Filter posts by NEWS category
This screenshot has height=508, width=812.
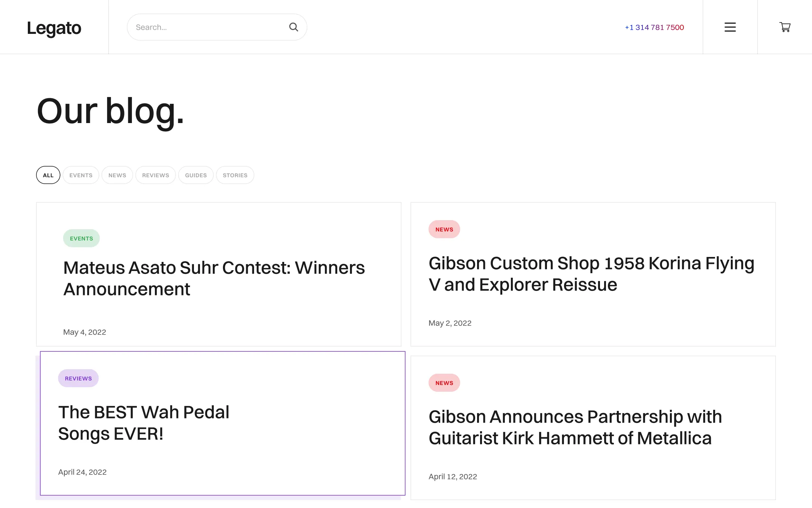117,175
